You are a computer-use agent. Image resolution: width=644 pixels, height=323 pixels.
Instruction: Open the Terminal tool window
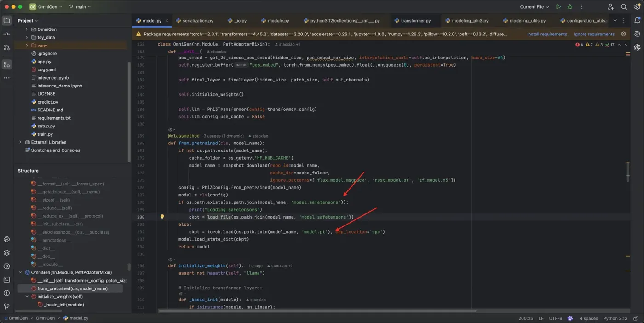[6, 279]
